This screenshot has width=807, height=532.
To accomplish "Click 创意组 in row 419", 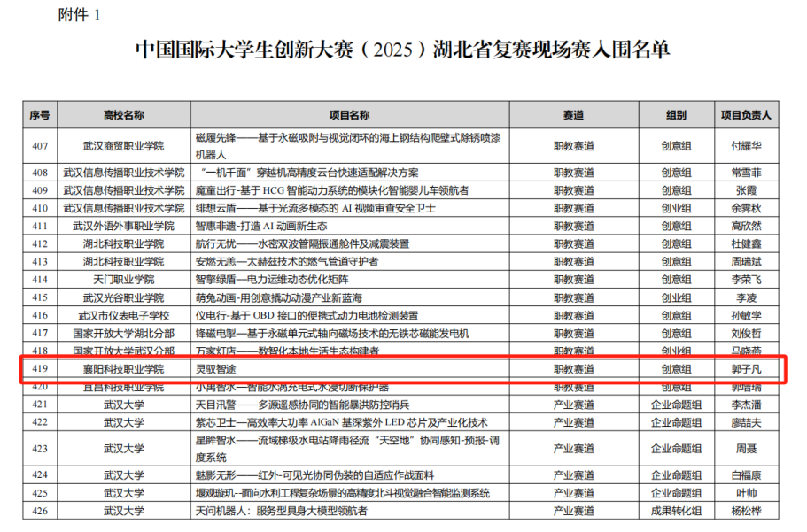I will (676, 369).
